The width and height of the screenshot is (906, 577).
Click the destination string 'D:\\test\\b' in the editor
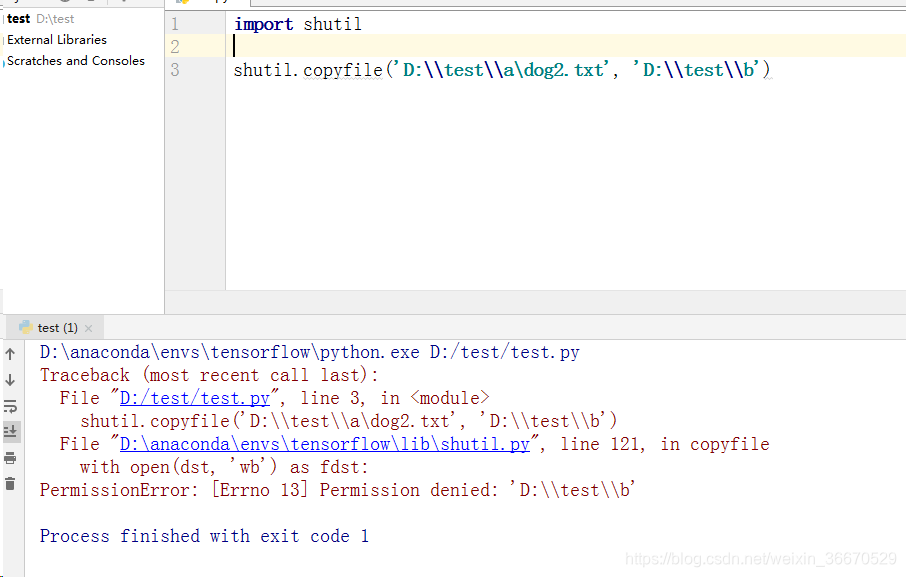(x=696, y=70)
